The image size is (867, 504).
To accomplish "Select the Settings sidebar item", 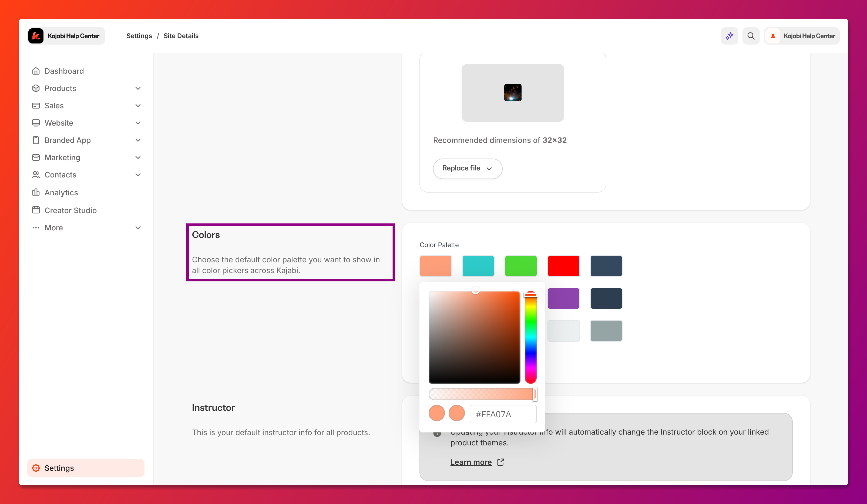I will point(86,468).
